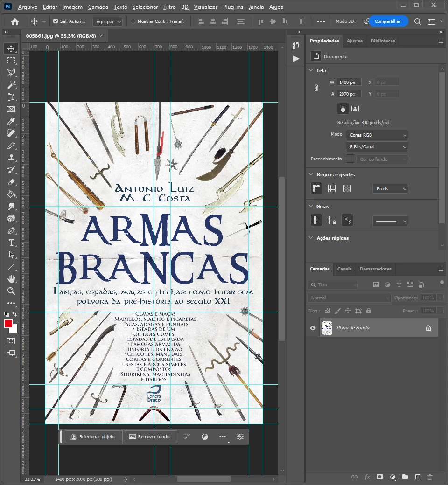Switch to the Bibliotecas tab
The image size is (448, 485).
(x=383, y=41)
